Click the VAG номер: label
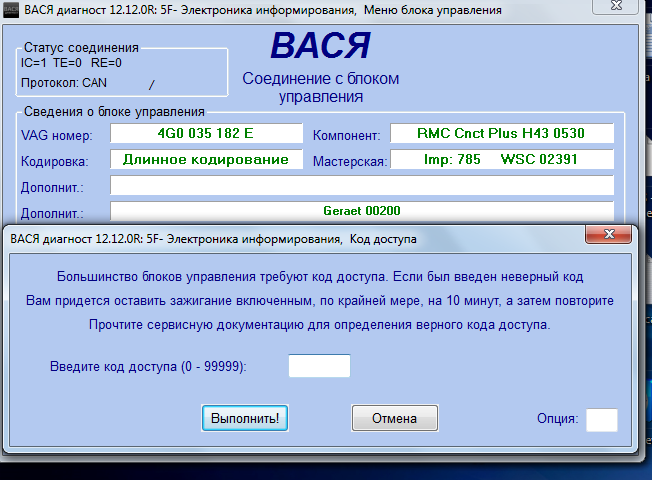 pyautogui.click(x=57, y=136)
